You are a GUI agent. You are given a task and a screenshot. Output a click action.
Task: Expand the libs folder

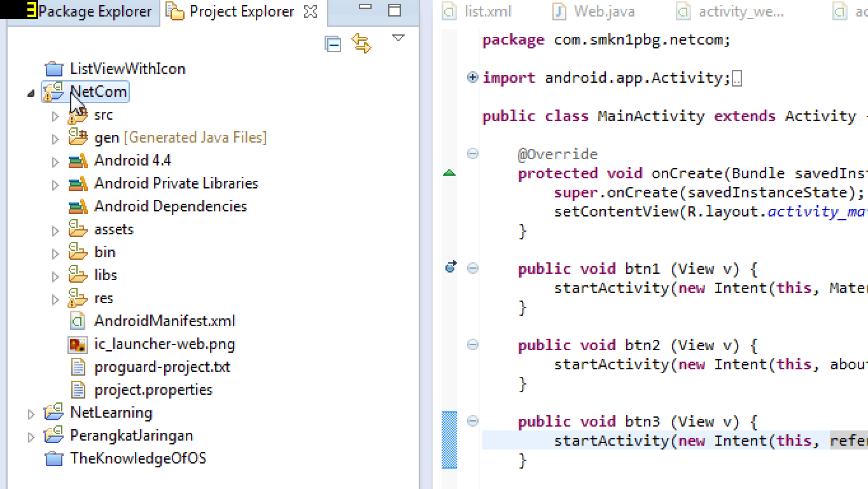click(x=55, y=276)
